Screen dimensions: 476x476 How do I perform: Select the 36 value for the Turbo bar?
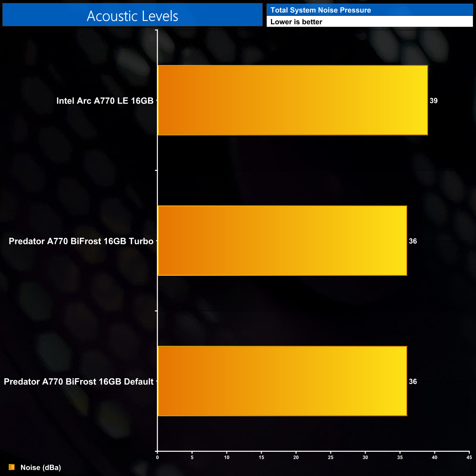point(413,241)
